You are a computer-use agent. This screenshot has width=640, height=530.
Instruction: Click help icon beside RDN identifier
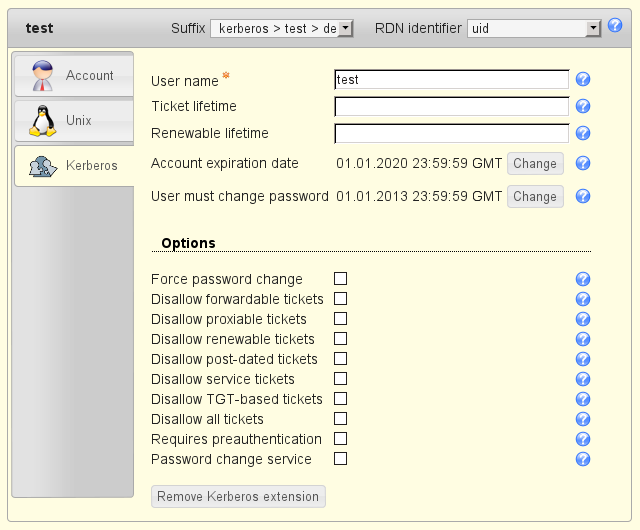coord(615,25)
